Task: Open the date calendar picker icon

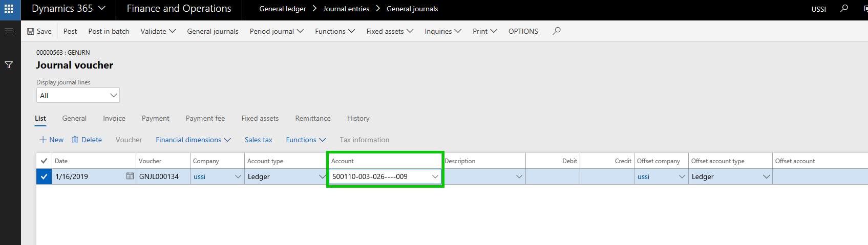Action: point(130,176)
